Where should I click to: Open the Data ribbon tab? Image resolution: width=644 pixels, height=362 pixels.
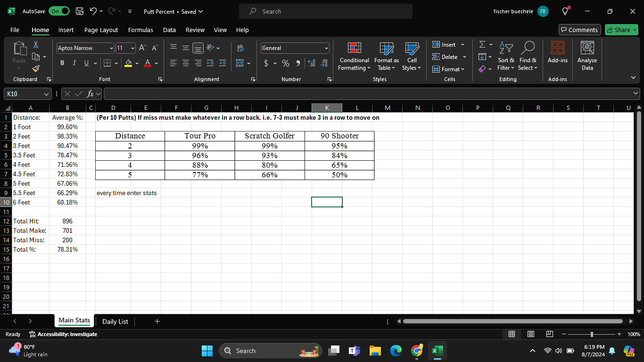(169, 30)
